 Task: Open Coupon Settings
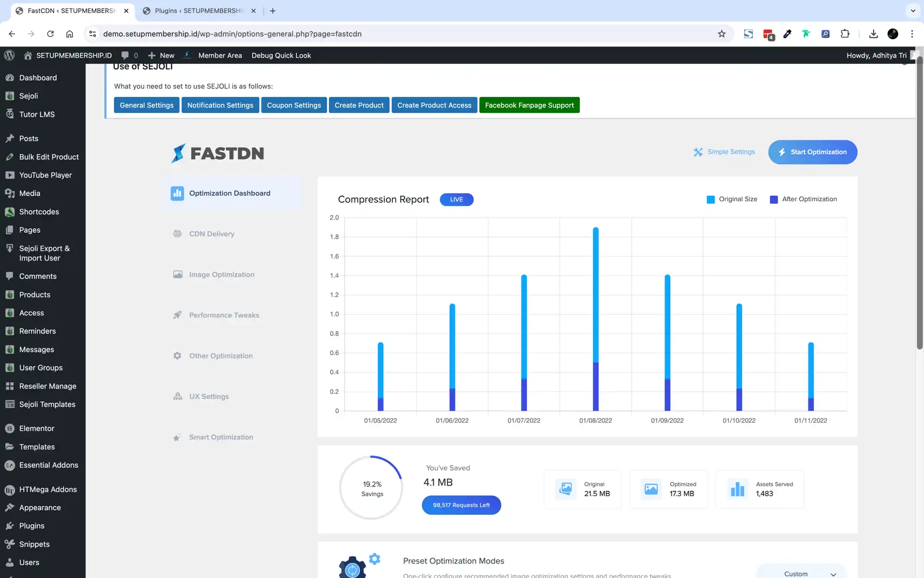[x=294, y=105]
